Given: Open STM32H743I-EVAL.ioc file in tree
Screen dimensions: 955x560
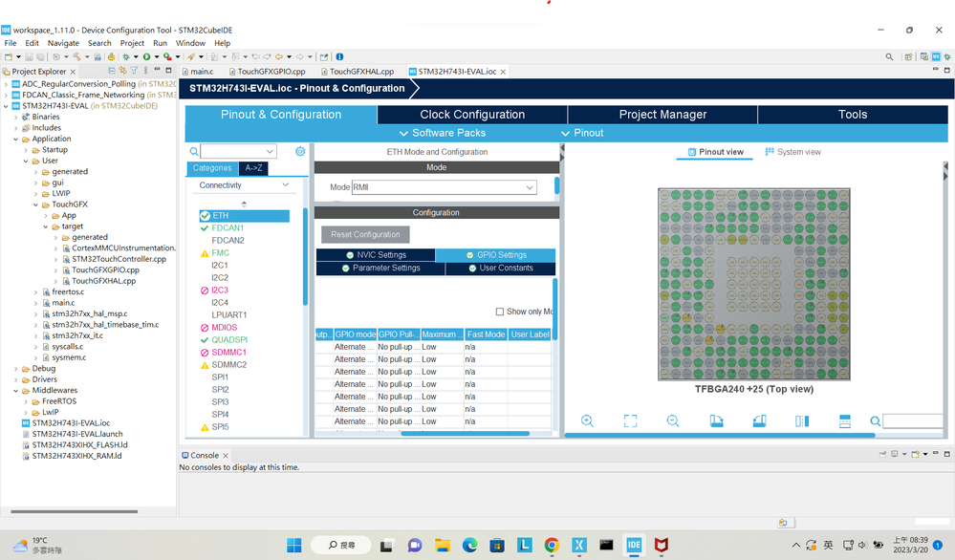Looking at the screenshot, I should click(71, 423).
